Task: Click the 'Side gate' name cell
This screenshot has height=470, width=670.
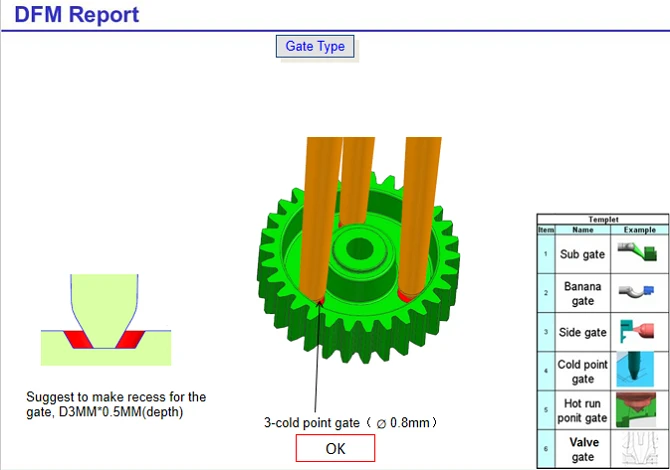Action: click(582, 332)
